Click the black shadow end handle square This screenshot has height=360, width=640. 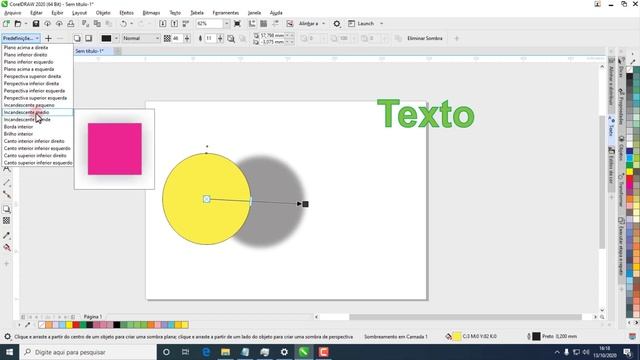click(x=305, y=204)
